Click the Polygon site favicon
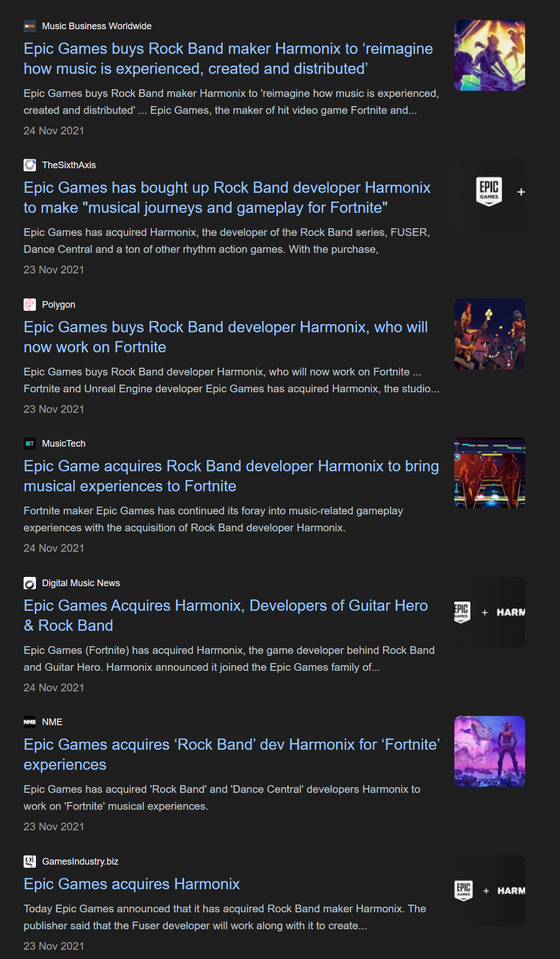Screen dimensions: 560x959 (30, 305)
